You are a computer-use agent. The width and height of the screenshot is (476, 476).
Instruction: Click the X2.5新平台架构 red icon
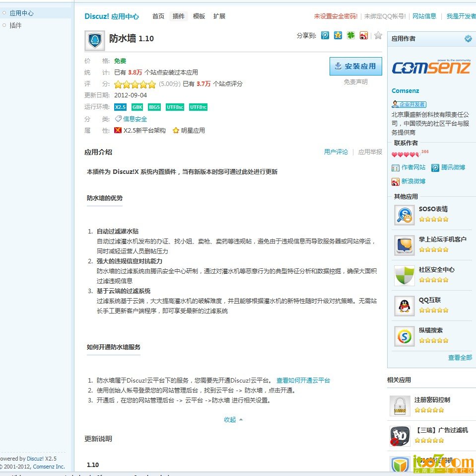point(118,130)
